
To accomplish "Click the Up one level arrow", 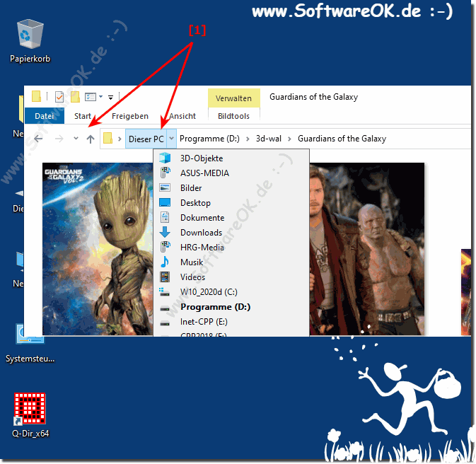I will coord(90,139).
